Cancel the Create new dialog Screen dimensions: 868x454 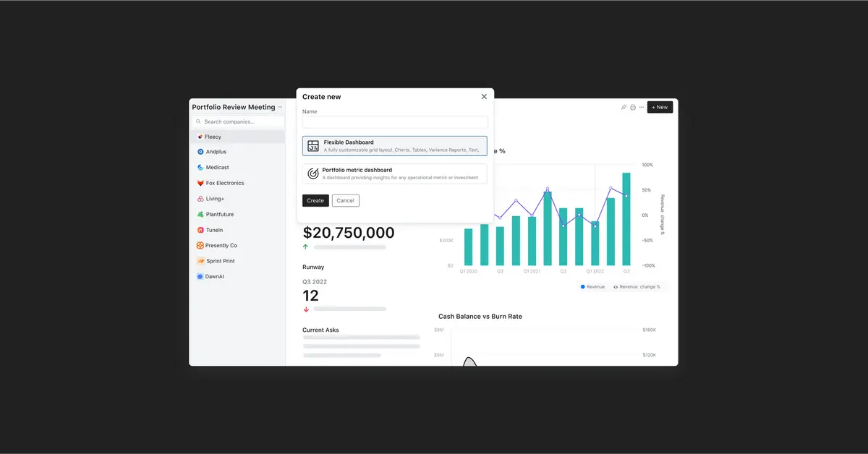345,200
